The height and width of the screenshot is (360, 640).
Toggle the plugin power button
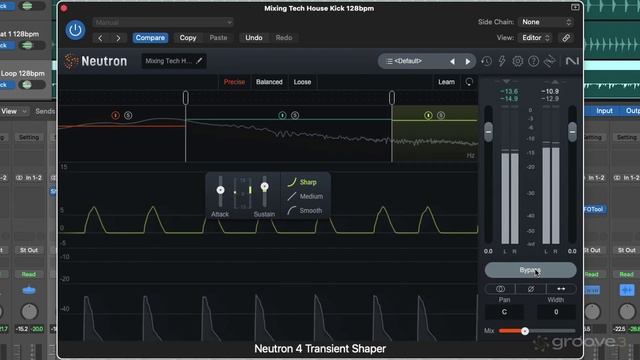(75, 30)
